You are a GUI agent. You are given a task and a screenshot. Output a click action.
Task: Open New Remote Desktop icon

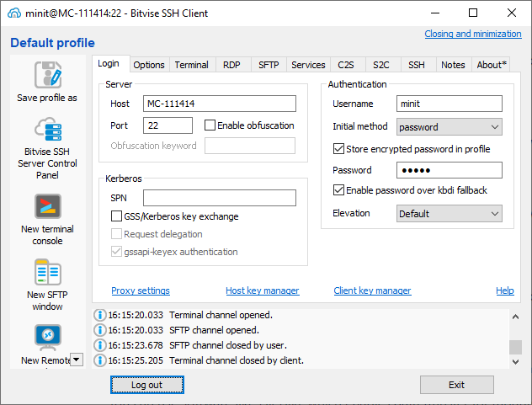click(x=48, y=337)
